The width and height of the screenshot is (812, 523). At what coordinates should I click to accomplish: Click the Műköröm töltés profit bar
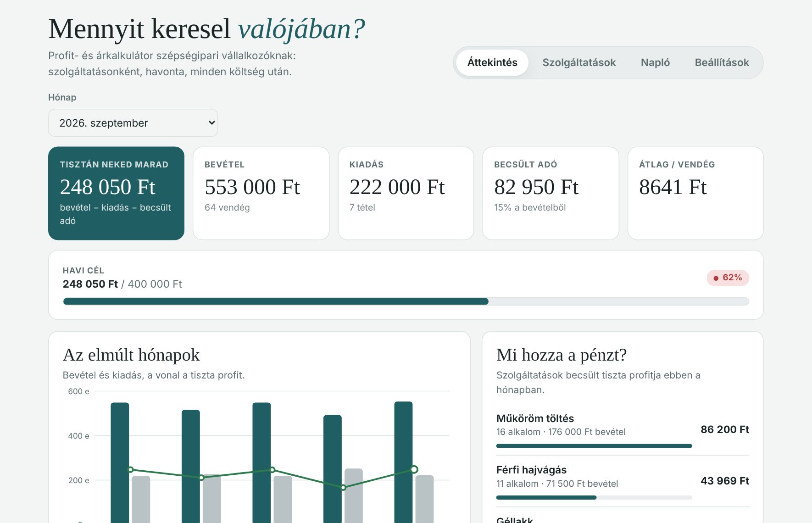coord(594,446)
